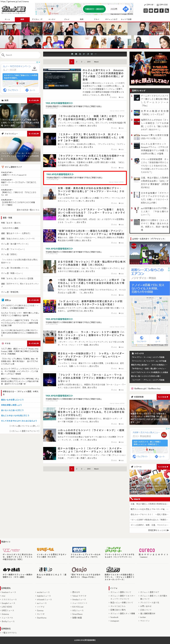Open the livedoorニュース footer link
170x644 pixels.
click(x=8, y=592)
